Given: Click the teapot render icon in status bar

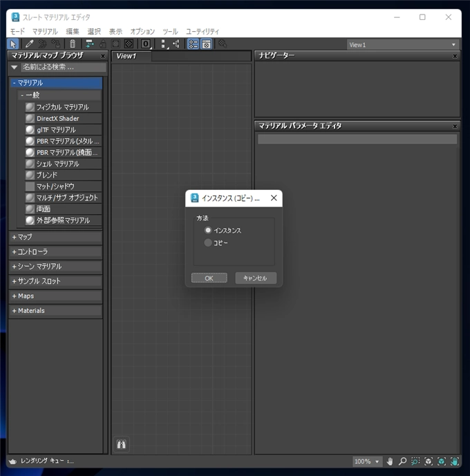Looking at the screenshot, I should pyautogui.click(x=12, y=461).
